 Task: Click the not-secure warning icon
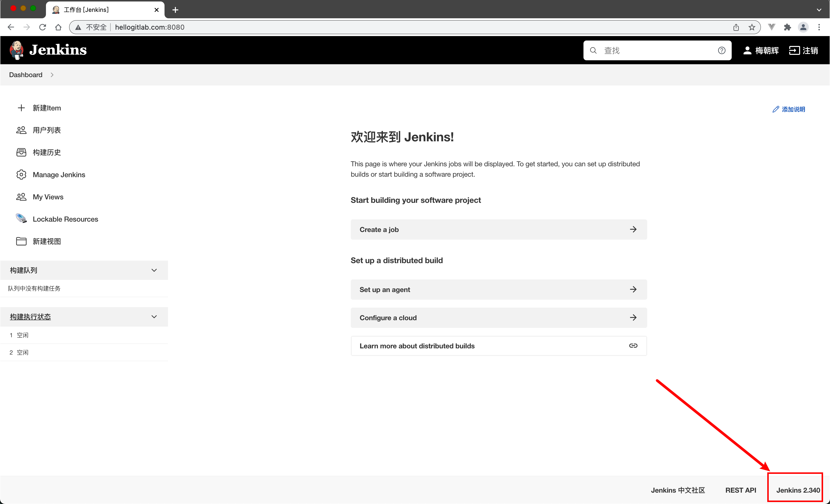(x=78, y=27)
